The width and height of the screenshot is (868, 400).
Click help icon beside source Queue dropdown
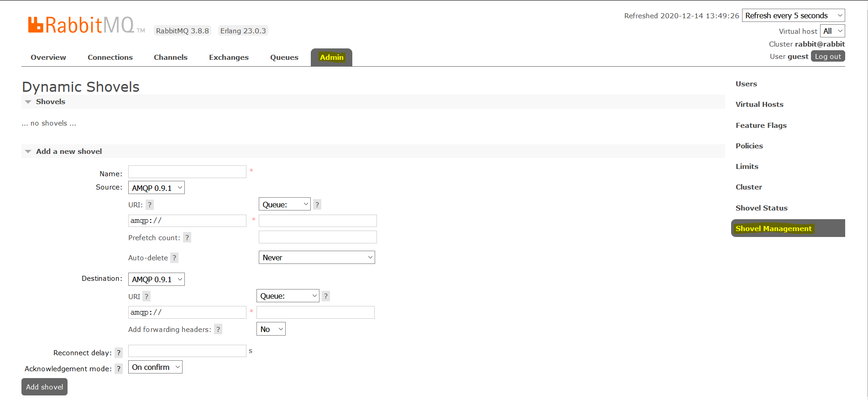pos(317,205)
